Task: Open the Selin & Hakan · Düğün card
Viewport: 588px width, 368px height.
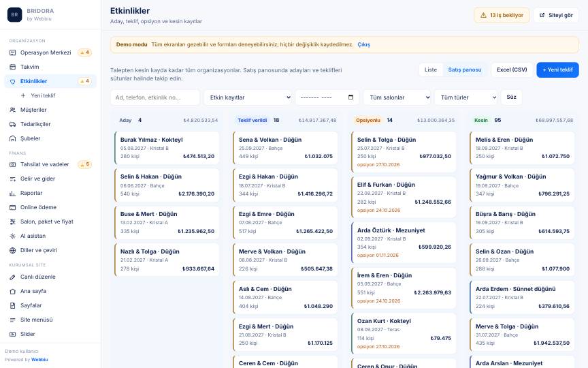Action: pos(167,185)
